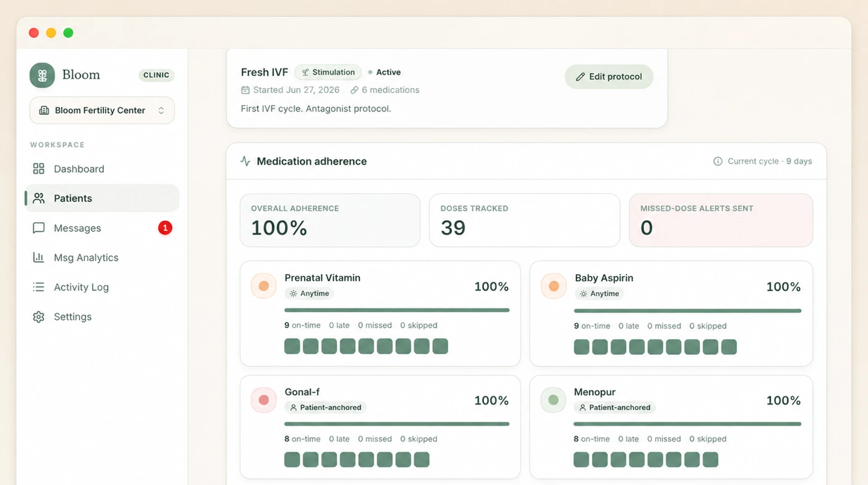Click the first dose square for Menopur
This screenshot has width=868, height=485.
pos(581,460)
